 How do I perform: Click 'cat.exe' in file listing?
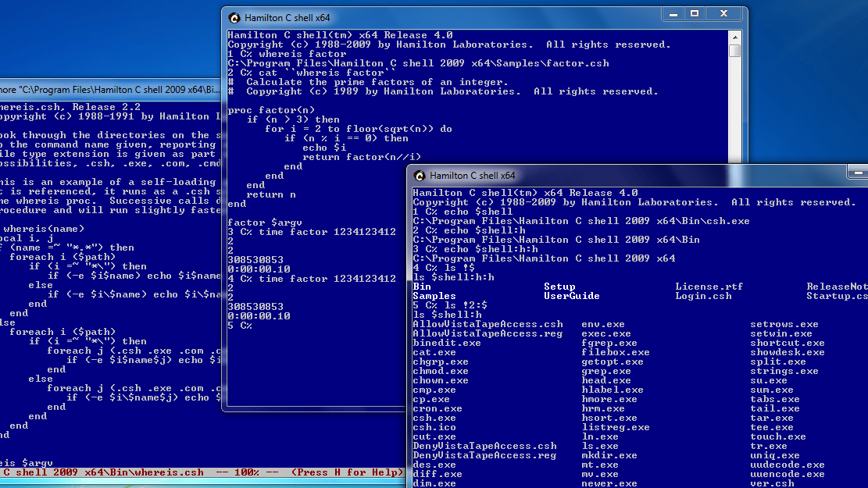pyautogui.click(x=434, y=352)
